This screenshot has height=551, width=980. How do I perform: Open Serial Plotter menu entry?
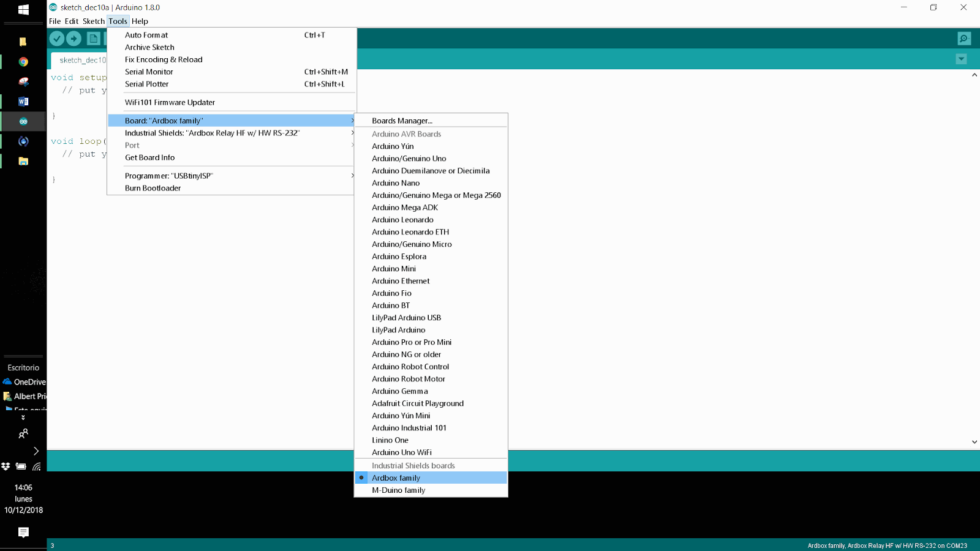232,84
